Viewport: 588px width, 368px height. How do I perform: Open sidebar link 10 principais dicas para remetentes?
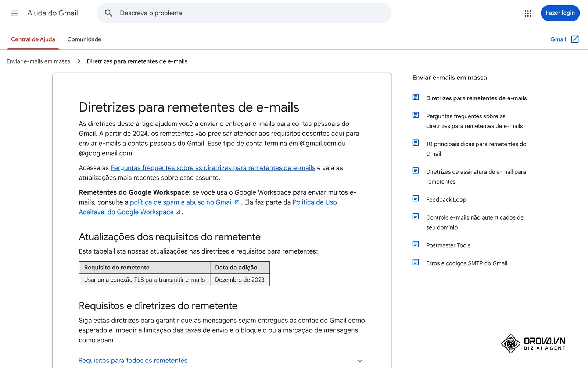pos(476,149)
